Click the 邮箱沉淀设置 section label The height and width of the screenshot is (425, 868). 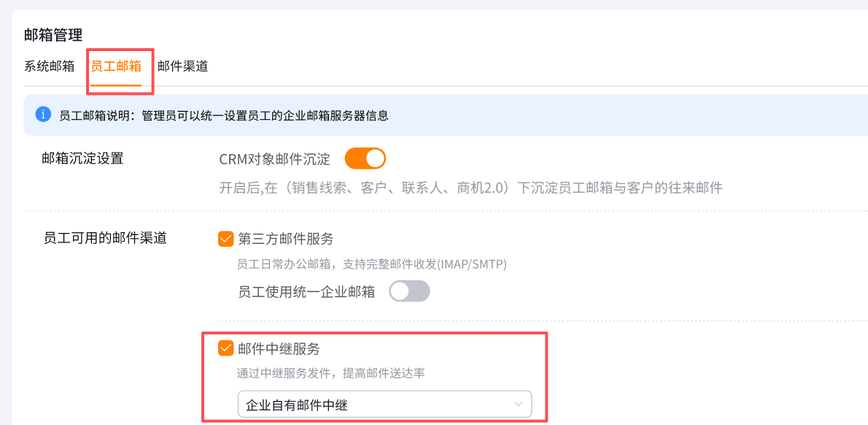82,158
